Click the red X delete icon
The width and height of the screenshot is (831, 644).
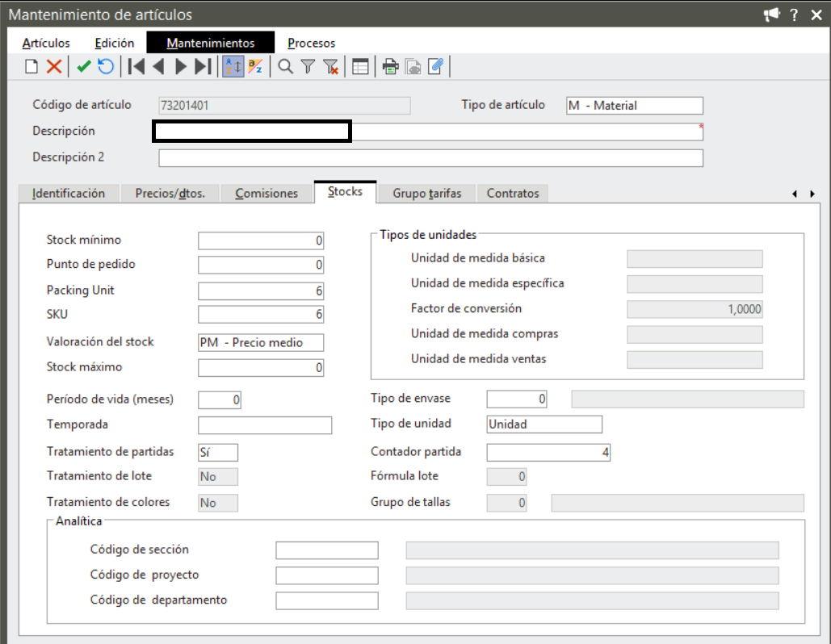pyautogui.click(x=54, y=67)
